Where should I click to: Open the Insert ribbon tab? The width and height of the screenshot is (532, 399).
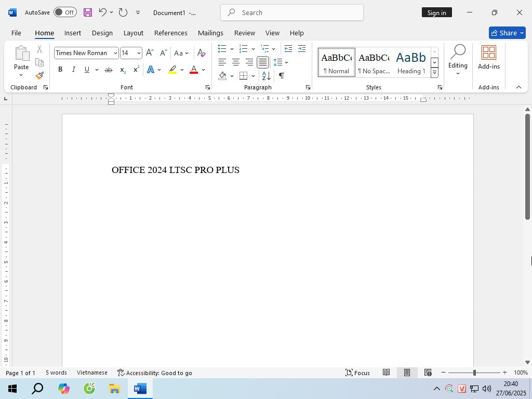(x=73, y=33)
